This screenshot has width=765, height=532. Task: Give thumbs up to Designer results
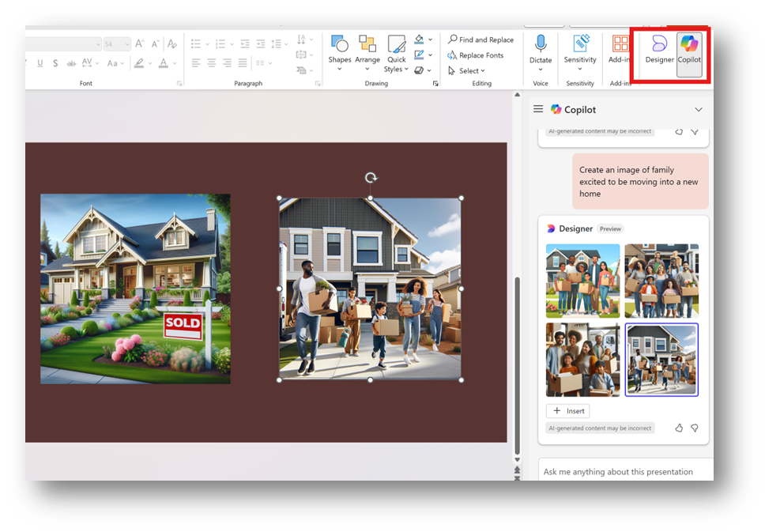click(x=679, y=428)
